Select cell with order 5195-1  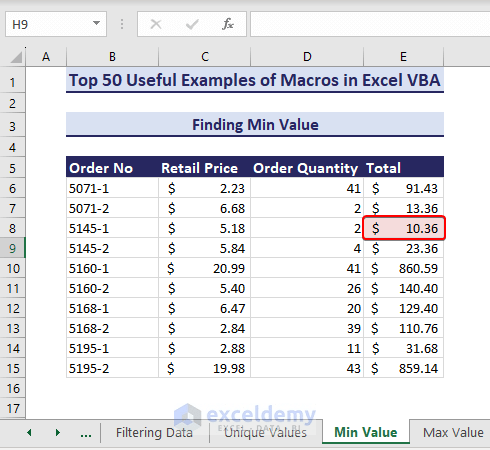(x=112, y=348)
